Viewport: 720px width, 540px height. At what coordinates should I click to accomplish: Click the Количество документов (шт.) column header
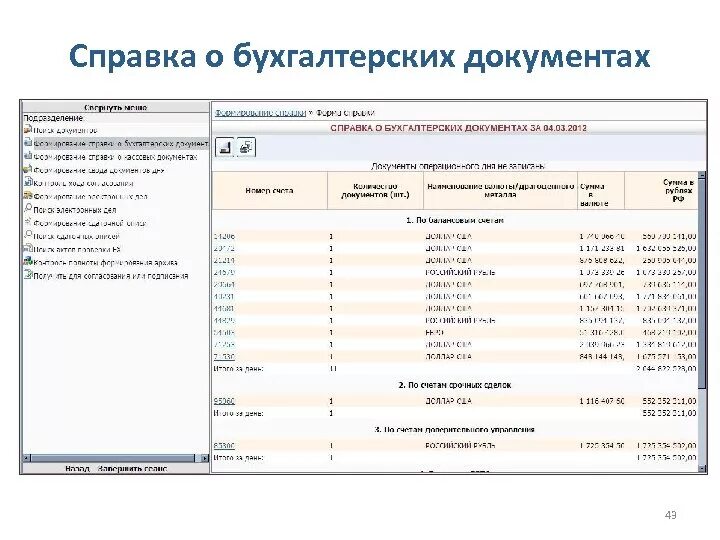tap(375, 191)
